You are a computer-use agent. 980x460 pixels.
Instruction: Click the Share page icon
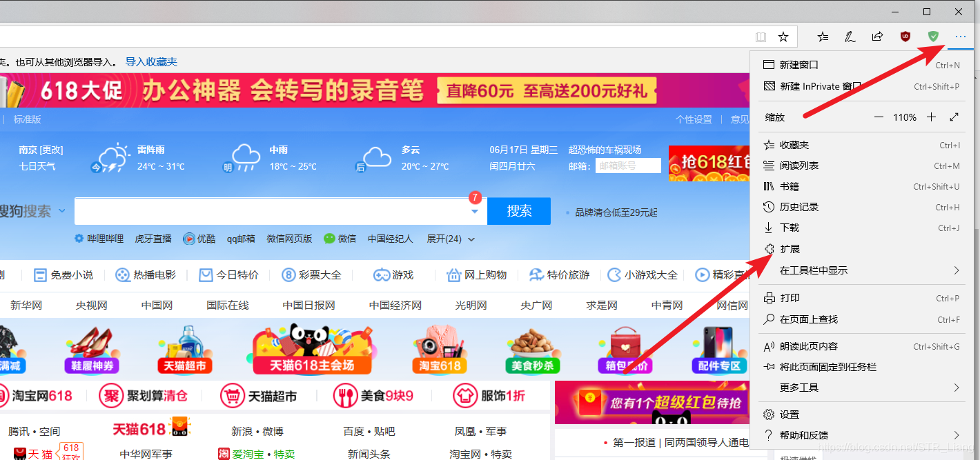pyautogui.click(x=878, y=37)
